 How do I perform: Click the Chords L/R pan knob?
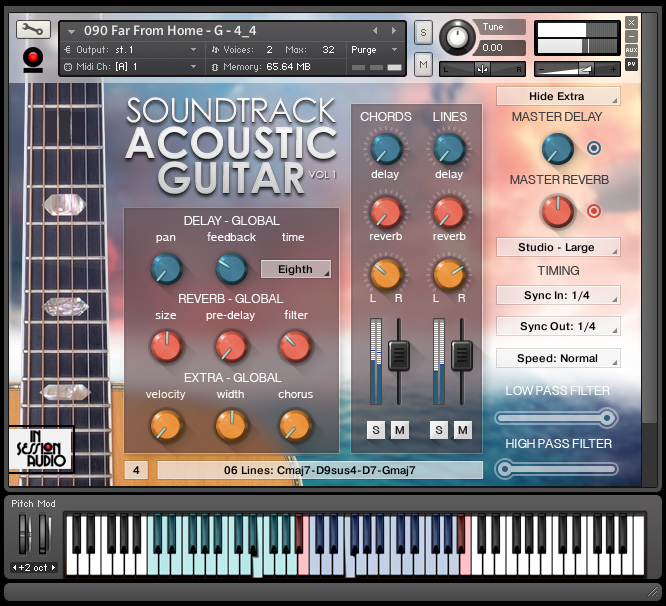point(386,274)
